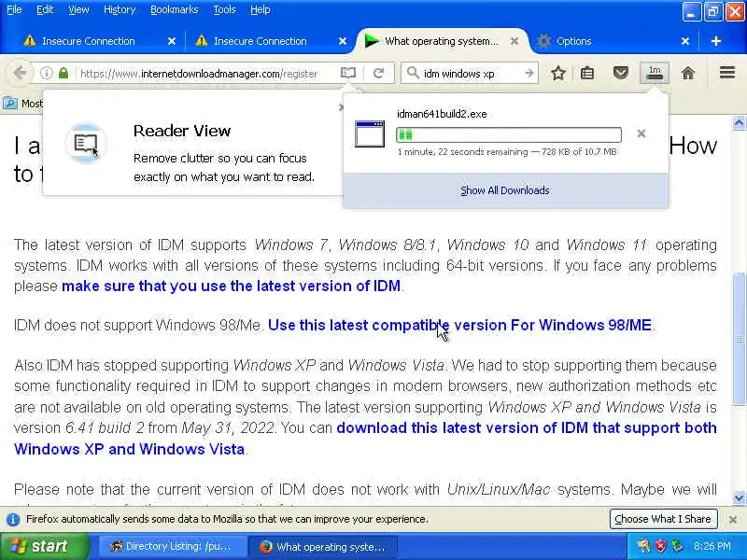This screenshot has height=560, width=747.
Task: Open the Windows 98/ME compatible version link
Action: (459, 325)
